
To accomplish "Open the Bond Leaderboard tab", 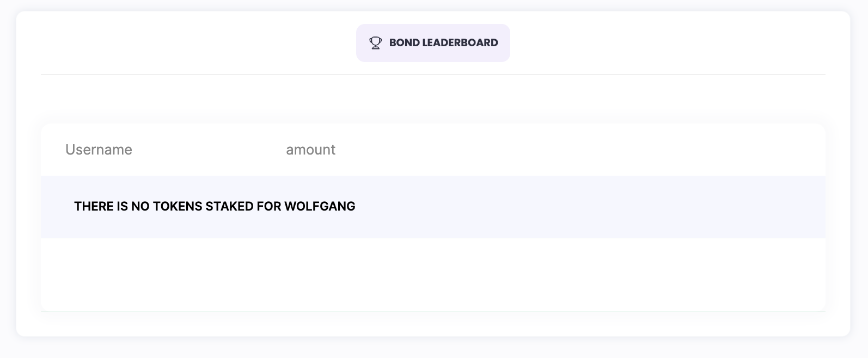I will (433, 43).
